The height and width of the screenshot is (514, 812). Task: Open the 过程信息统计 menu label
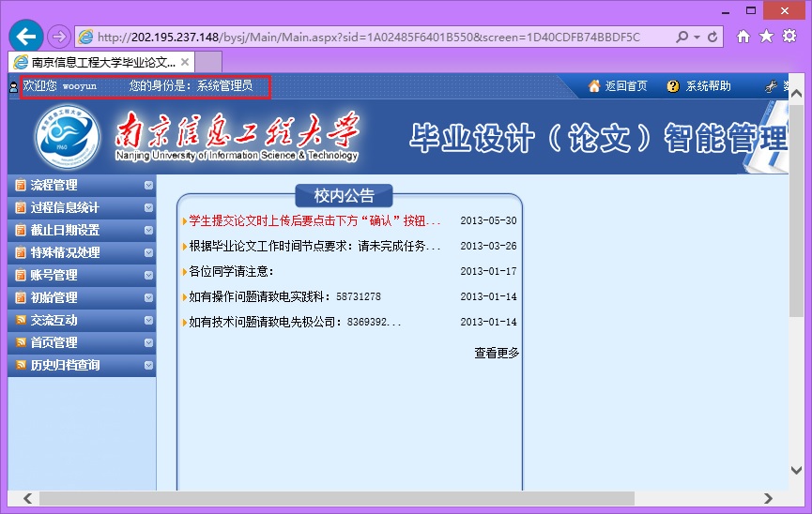pyautogui.click(x=65, y=207)
